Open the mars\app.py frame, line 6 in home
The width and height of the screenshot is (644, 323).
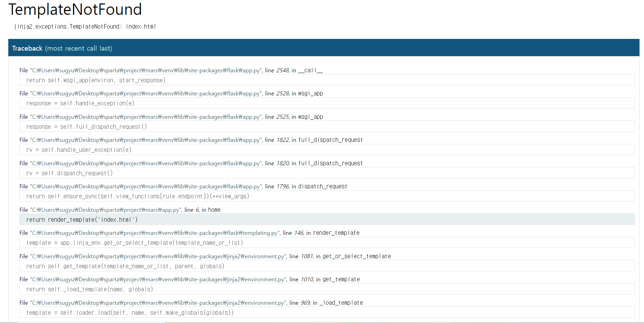tap(120, 210)
